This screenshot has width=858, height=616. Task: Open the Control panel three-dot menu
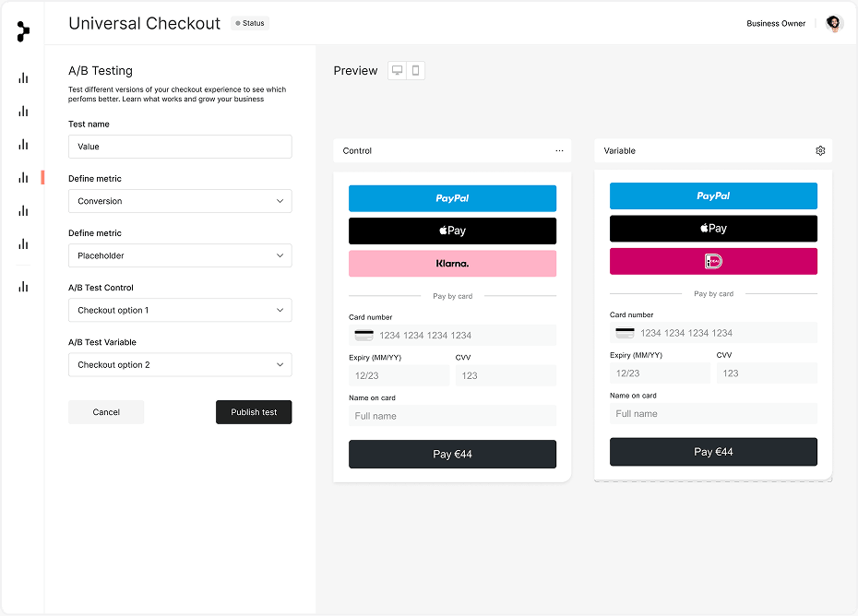[559, 150]
